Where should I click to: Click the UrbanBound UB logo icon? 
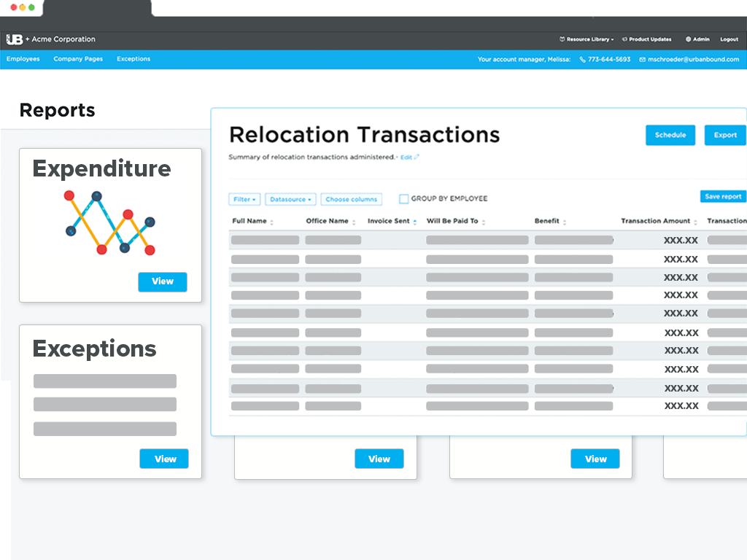[x=15, y=39]
